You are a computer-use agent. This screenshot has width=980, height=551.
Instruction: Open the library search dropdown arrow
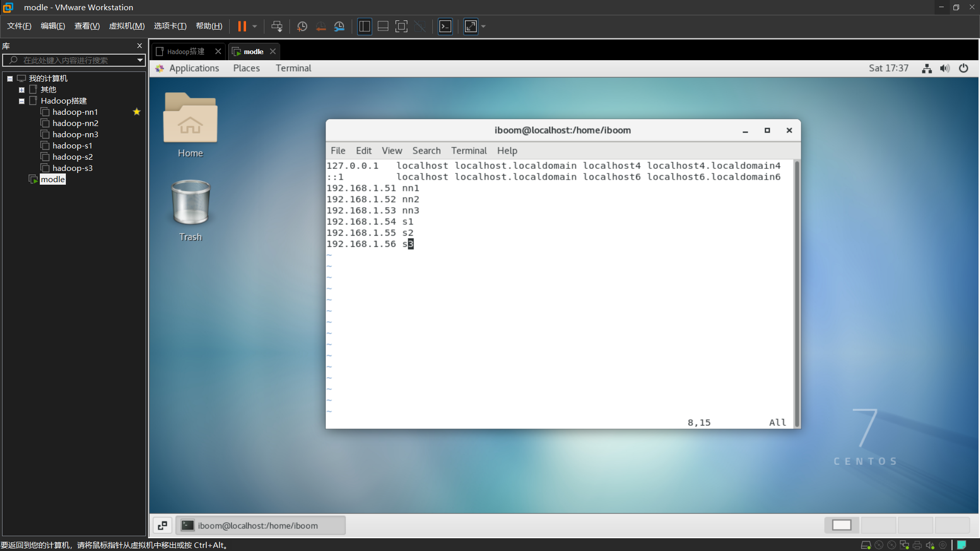point(140,60)
